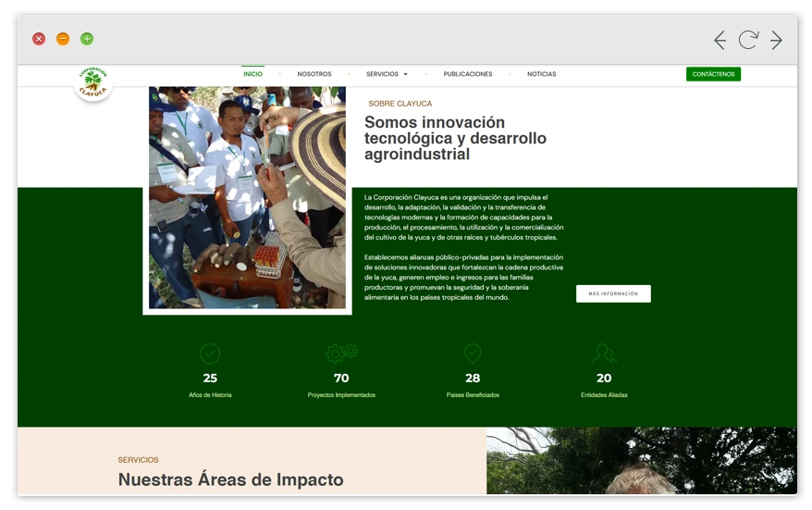The width and height of the screenshot is (812, 510).
Task: Select the gears icon above 70
Action: click(x=341, y=353)
